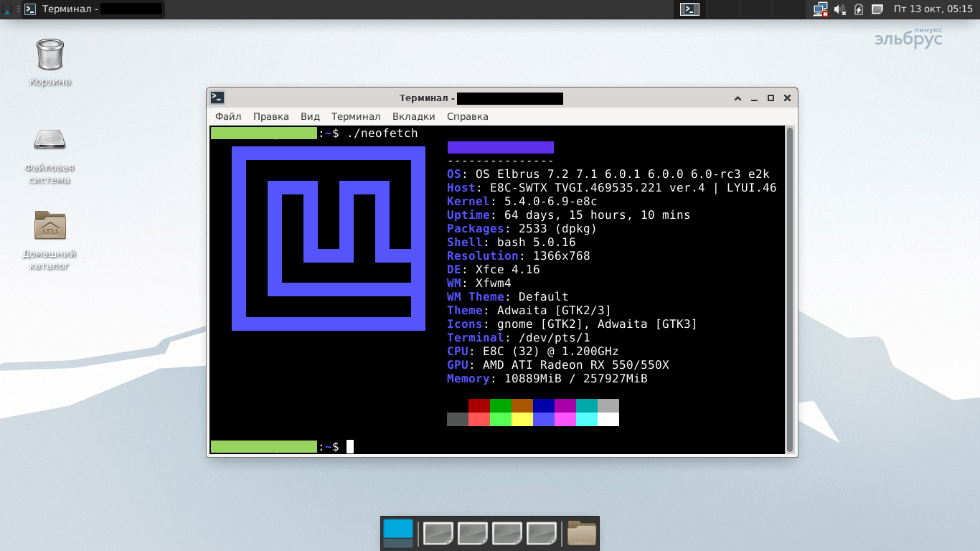Open the Терминал menu

(356, 116)
